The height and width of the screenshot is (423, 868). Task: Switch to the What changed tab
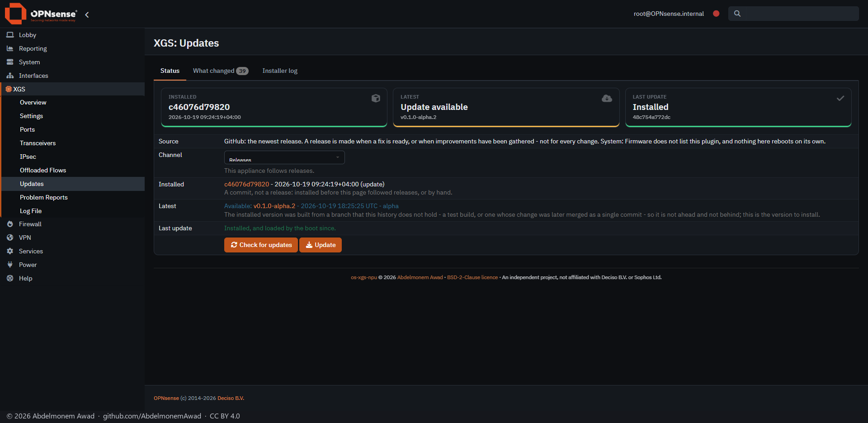pos(221,71)
